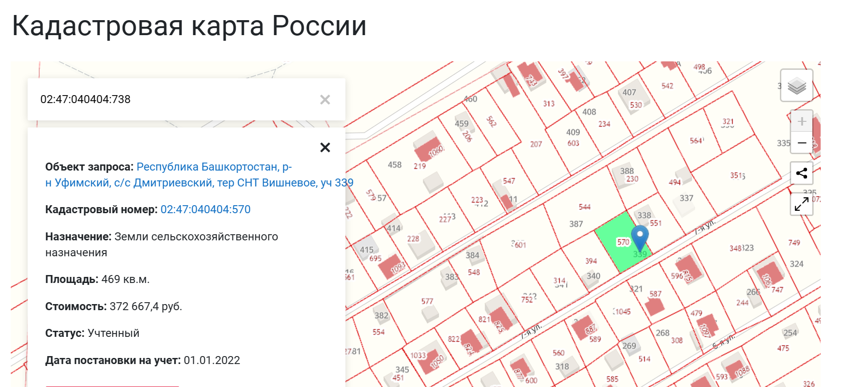Click parcel 384 on the map
The height and width of the screenshot is (387, 868).
tap(472, 255)
